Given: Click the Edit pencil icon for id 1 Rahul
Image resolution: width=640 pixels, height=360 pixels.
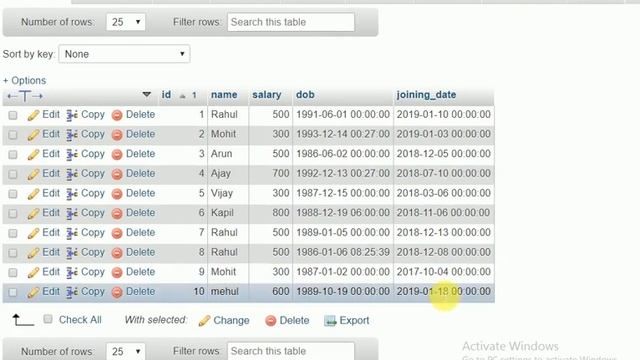Looking at the screenshot, I should click(x=33, y=116).
